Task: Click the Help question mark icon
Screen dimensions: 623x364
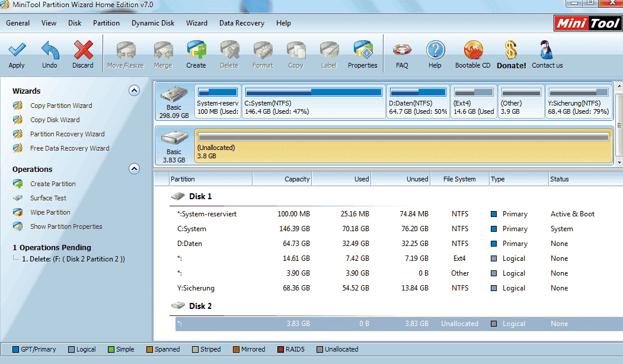Action: point(435,50)
